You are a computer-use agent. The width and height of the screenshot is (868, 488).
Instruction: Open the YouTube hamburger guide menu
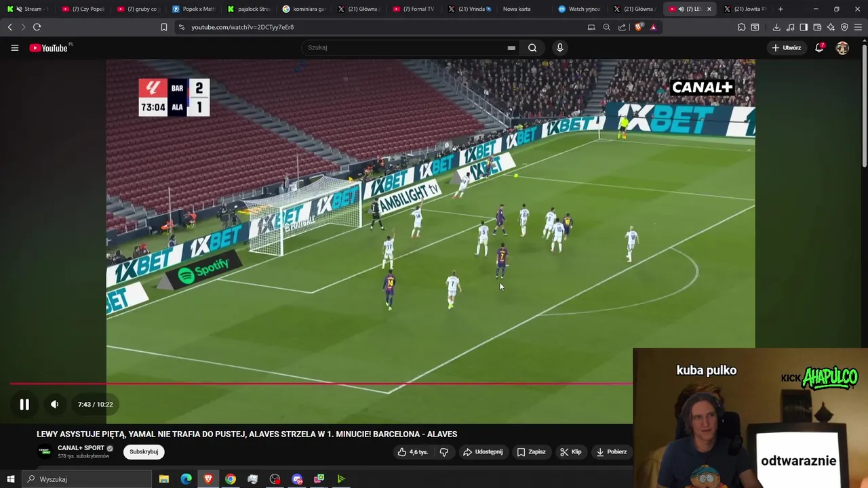[15, 48]
